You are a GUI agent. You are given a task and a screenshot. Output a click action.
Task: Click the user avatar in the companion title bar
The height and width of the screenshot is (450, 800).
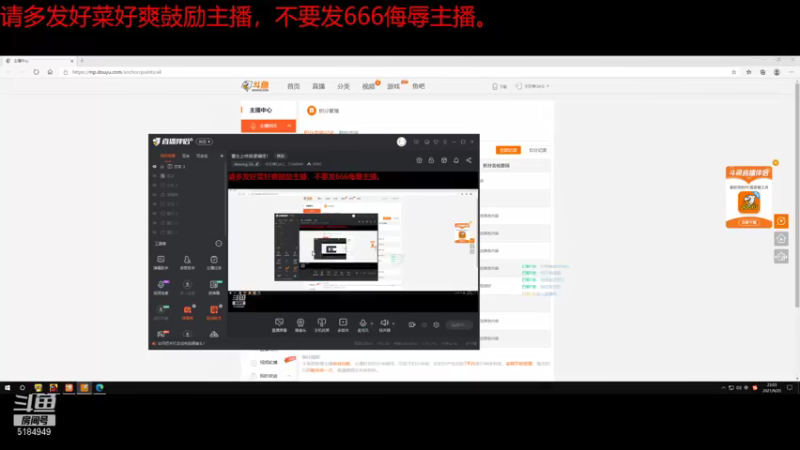pos(402,142)
